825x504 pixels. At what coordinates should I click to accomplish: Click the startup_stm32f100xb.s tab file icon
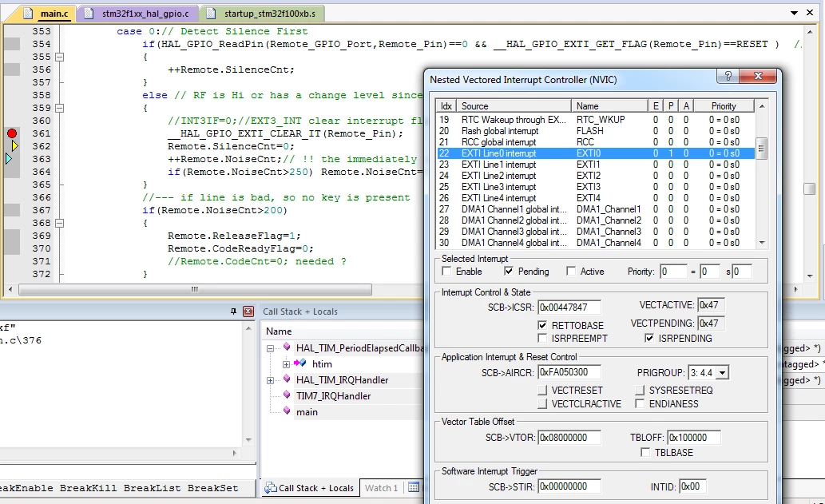211,13
